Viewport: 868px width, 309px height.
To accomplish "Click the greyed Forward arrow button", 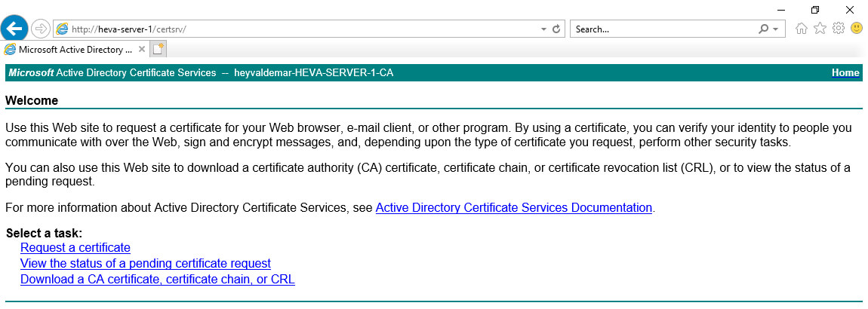I will (x=41, y=29).
